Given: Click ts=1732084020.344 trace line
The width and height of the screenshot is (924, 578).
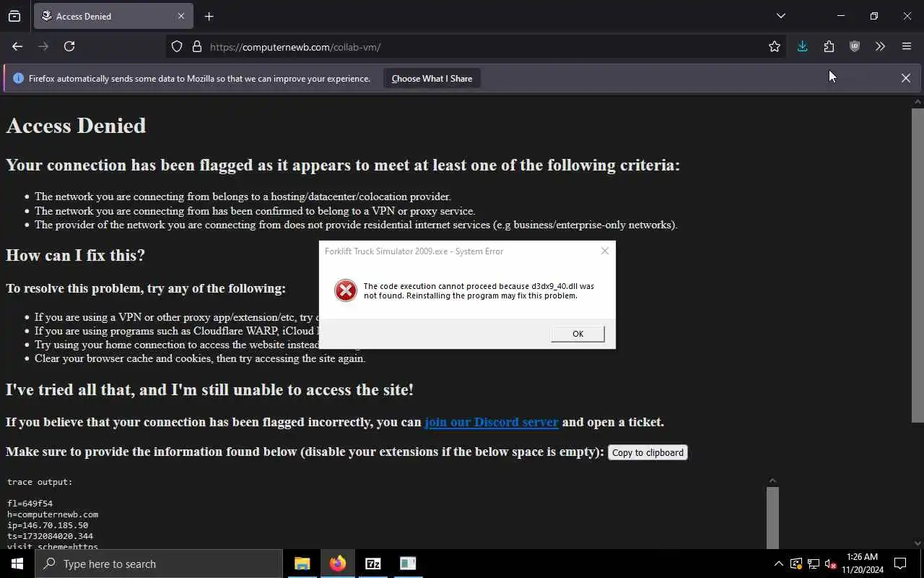Looking at the screenshot, I should coord(50,536).
